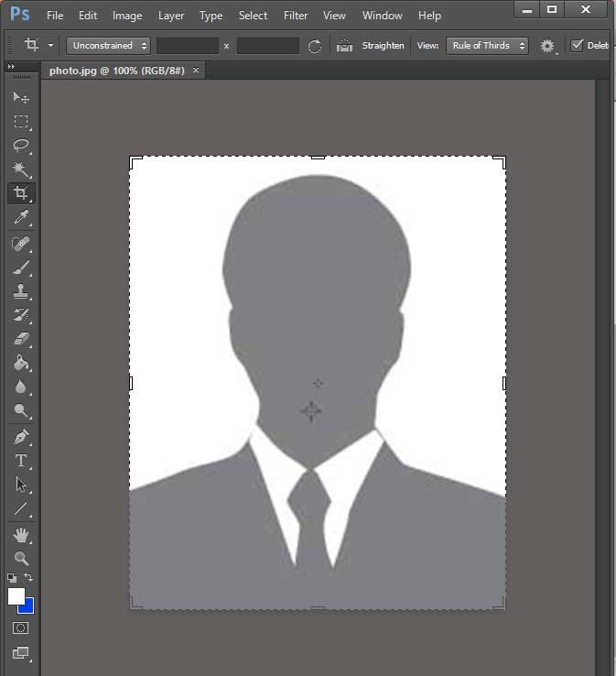The width and height of the screenshot is (616, 676).
Task: Toggle the Delete Cropped Pixels checkbox
Action: click(577, 45)
